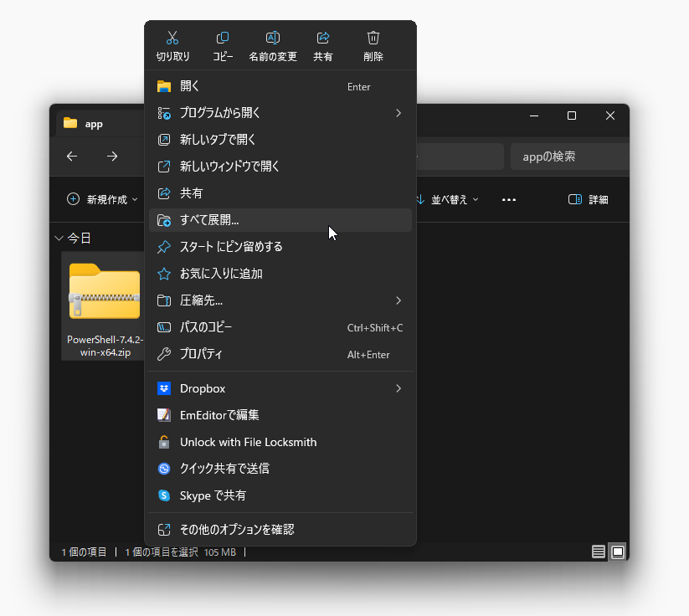
Task: Switch to large icons view in status bar
Action: pyautogui.click(x=617, y=552)
